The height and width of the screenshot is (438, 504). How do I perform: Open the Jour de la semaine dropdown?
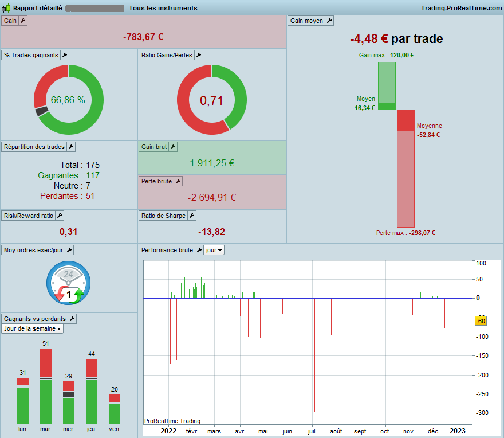click(x=32, y=328)
